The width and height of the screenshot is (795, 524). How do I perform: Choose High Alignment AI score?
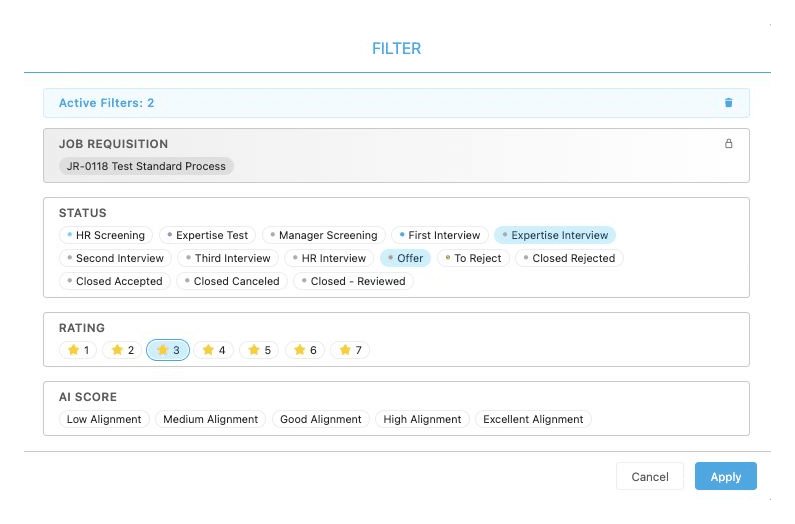click(x=422, y=420)
